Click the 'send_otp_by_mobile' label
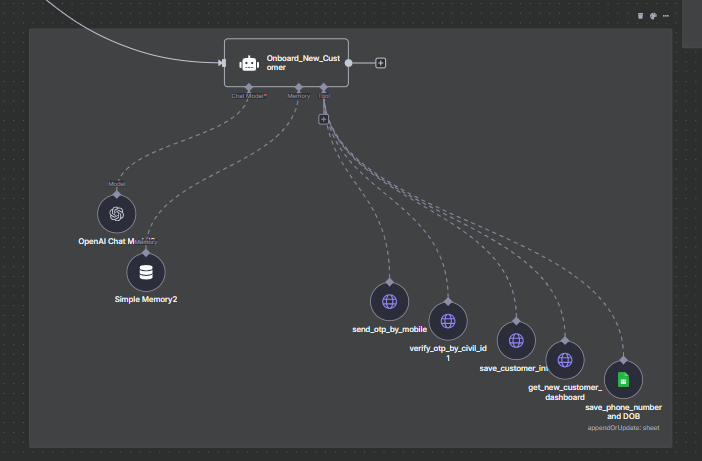Image resolution: width=702 pixels, height=461 pixels. (390, 329)
